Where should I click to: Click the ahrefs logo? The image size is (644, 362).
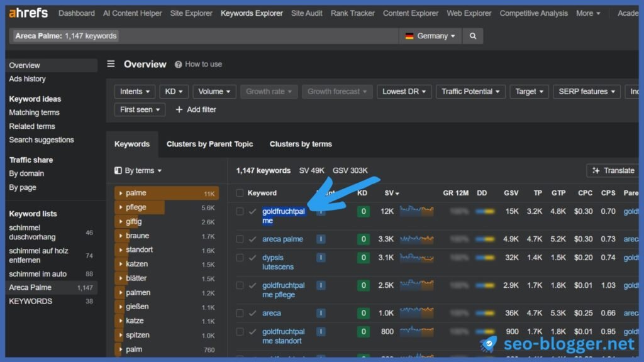(x=28, y=13)
